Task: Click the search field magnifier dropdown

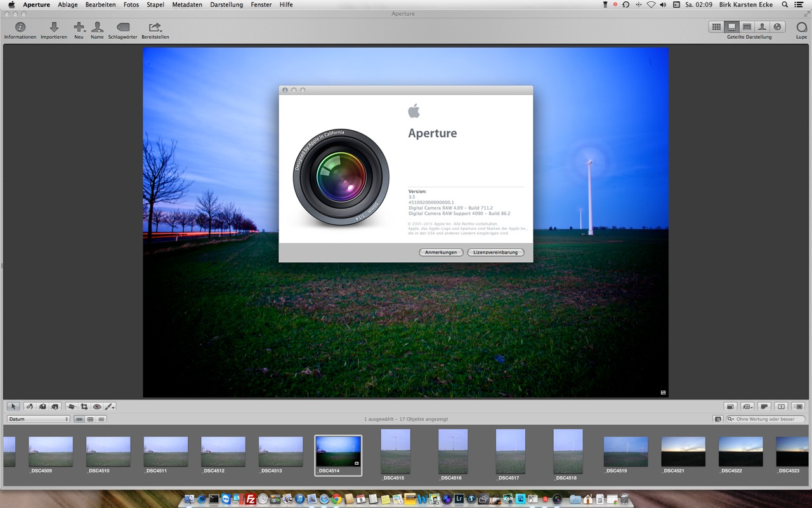Action: 731,419
